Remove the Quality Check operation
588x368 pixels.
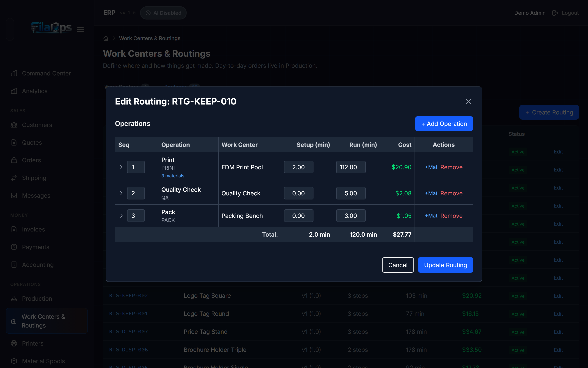451,193
